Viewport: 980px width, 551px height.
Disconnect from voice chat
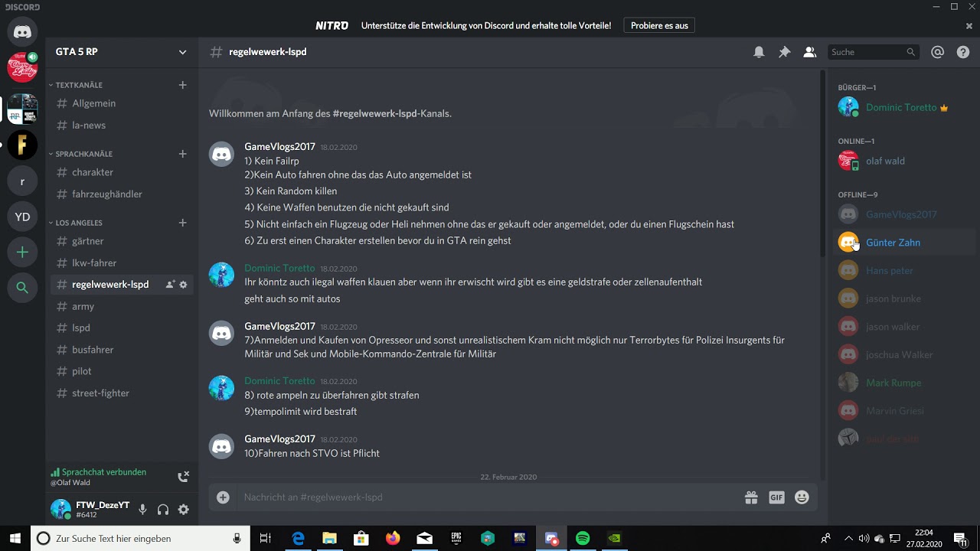[183, 477]
